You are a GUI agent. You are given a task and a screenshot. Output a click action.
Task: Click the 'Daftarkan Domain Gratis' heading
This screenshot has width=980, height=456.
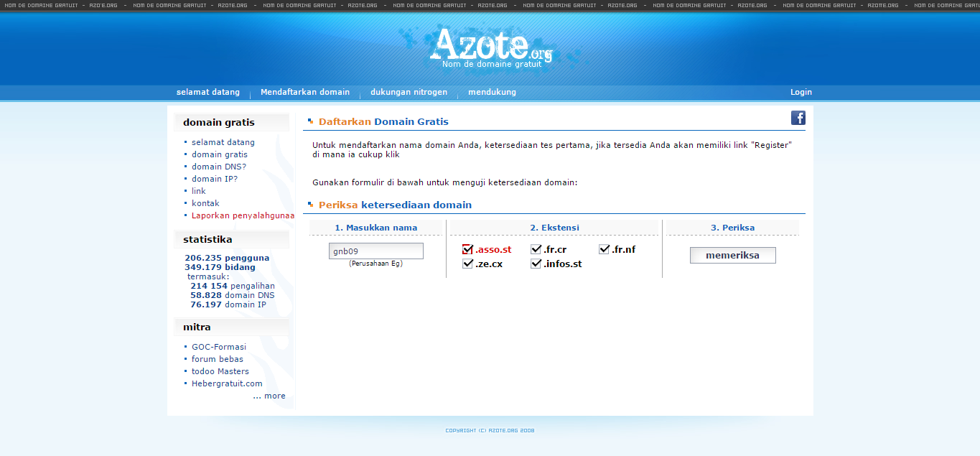point(383,121)
